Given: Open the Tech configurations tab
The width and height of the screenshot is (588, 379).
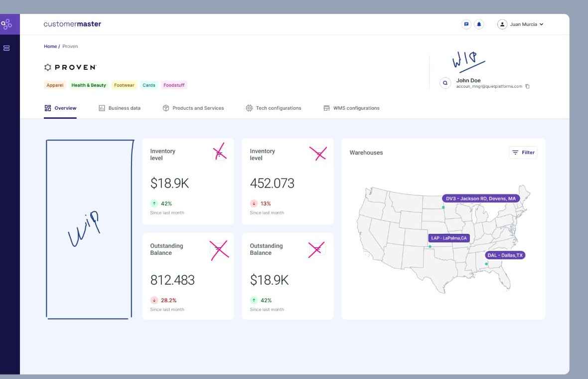Looking at the screenshot, I should (274, 108).
